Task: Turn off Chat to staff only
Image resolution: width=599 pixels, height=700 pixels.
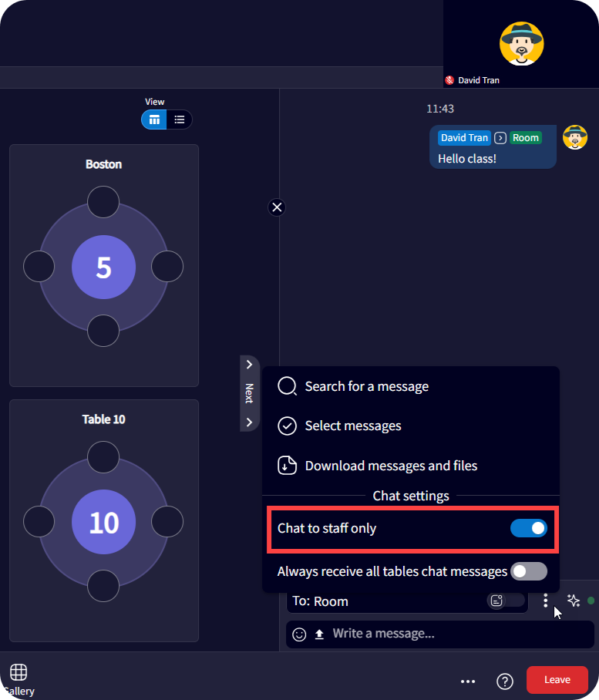Action: click(529, 528)
